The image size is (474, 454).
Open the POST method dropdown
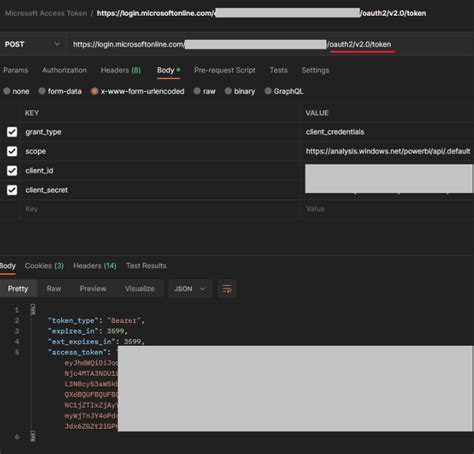(x=33, y=44)
